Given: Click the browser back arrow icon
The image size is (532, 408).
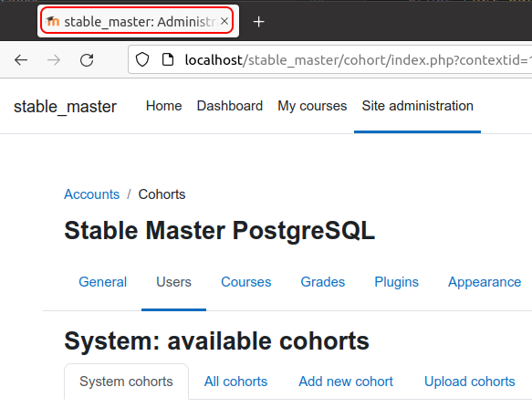Looking at the screenshot, I should click(x=21, y=60).
